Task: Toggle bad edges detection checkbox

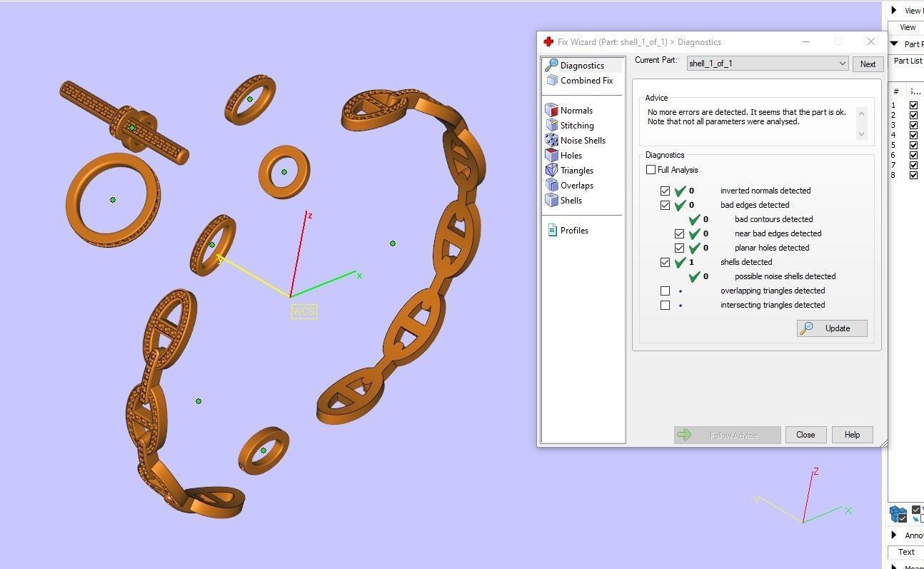Action: click(x=666, y=205)
